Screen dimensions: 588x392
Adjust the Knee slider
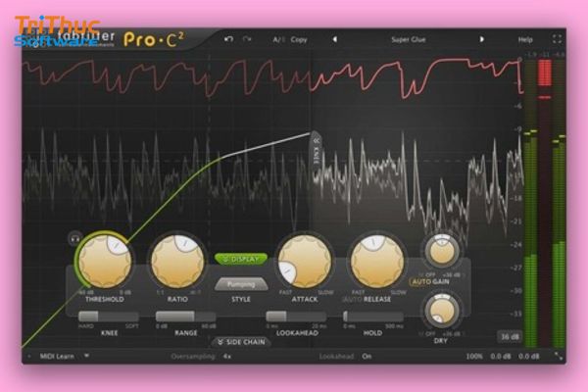(109, 317)
